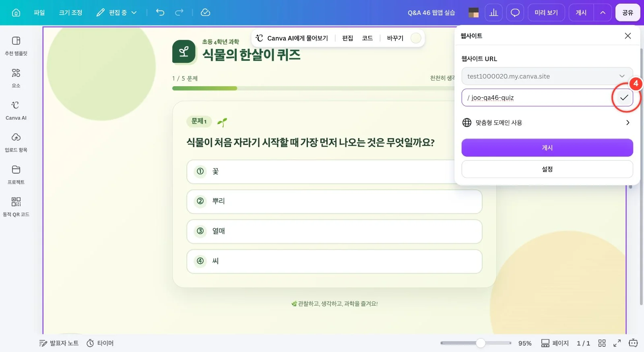
Task: Pick the light color swatch in floating toolbar
Action: pyautogui.click(x=416, y=38)
